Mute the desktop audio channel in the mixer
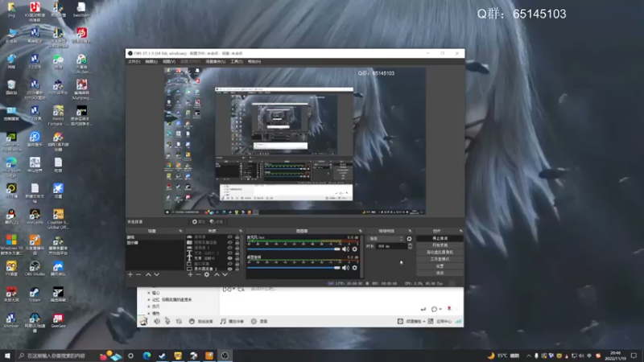The height and width of the screenshot is (362, 644). [346, 268]
